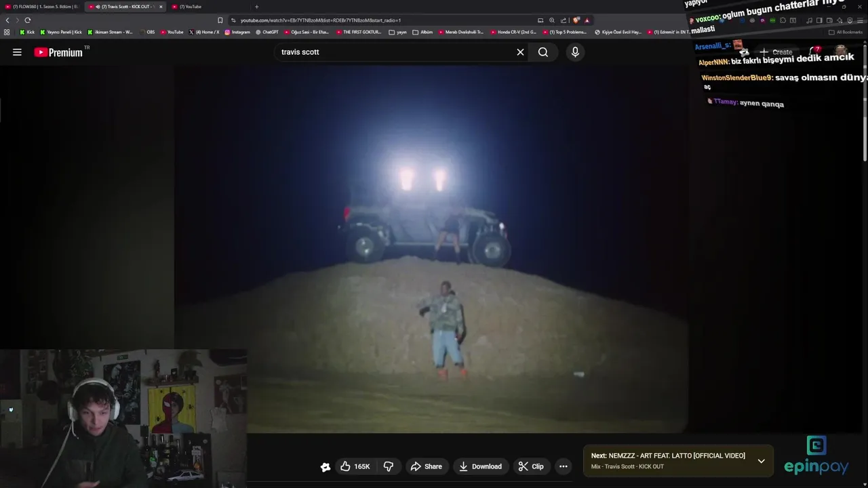Run the search with the magnifier button
The height and width of the screenshot is (488, 868).
pyautogui.click(x=543, y=52)
